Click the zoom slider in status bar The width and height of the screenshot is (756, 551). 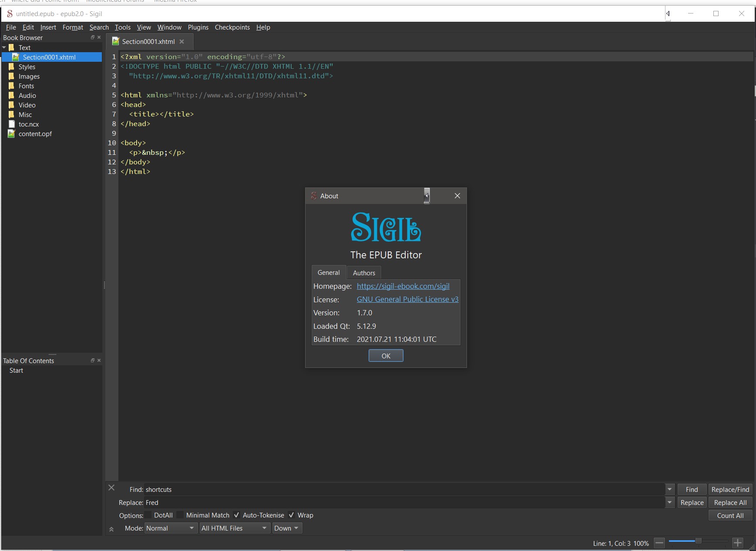[698, 541]
